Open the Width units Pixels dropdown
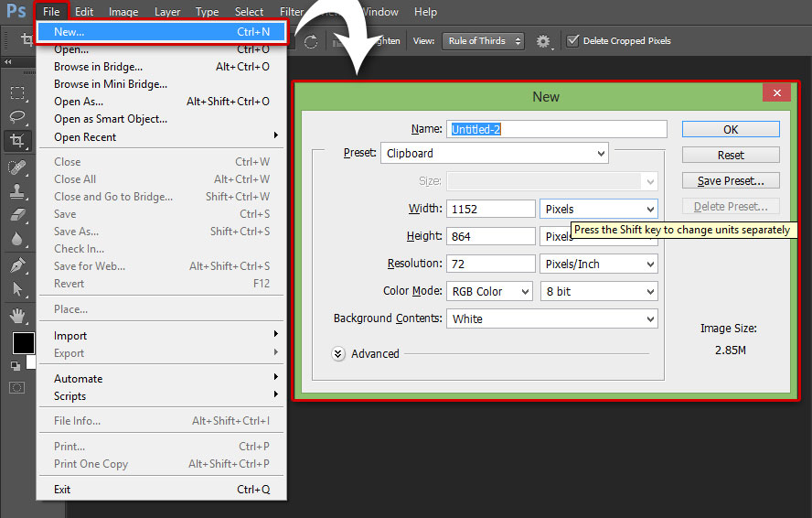Image resolution: width=812 pixels, height=518 pixels. tap(599, 209)
